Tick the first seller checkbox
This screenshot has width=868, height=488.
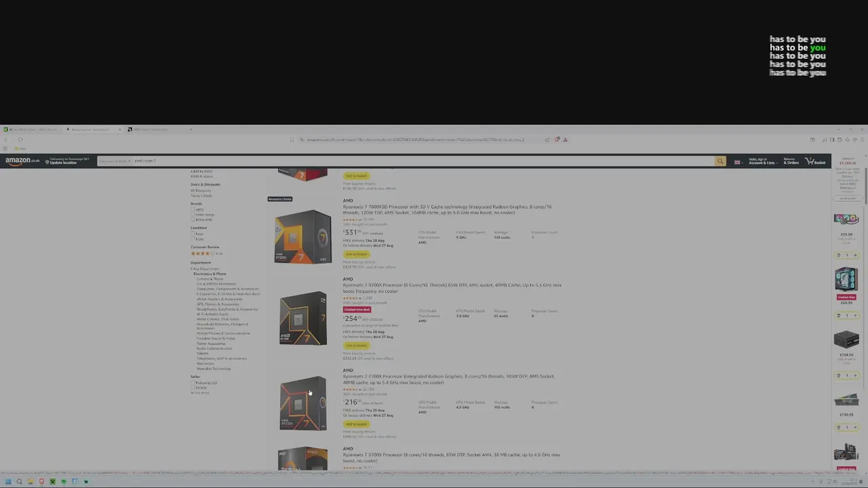(193, 383)
